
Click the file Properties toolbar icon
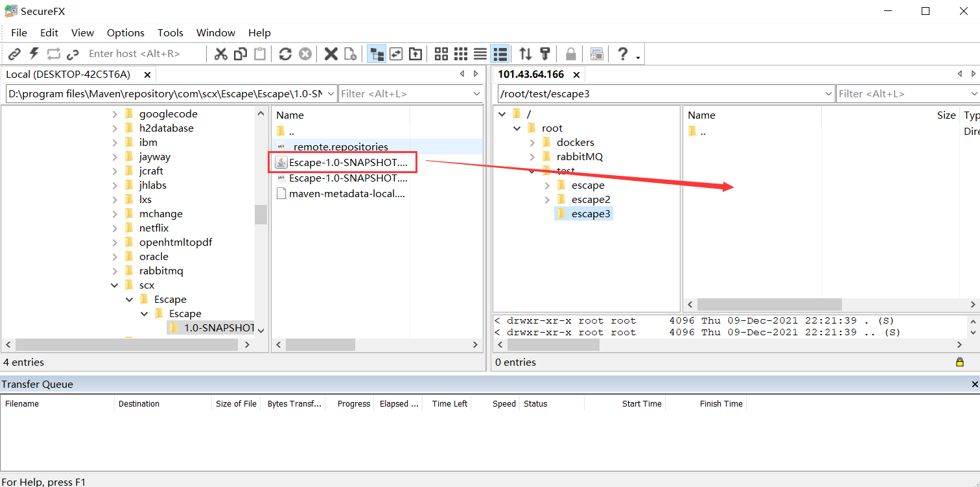350,54
